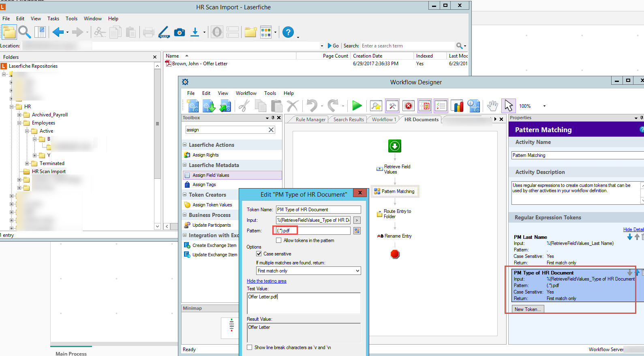This screenshot has height=356, width=644.
Task: Collapse the Laserfiche Metadata toolbox group
Action: 185,165
